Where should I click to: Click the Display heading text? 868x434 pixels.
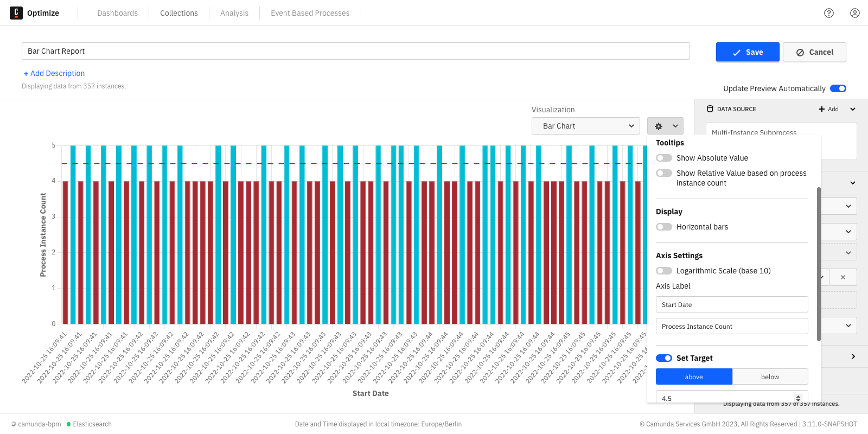tap(669, 212)
